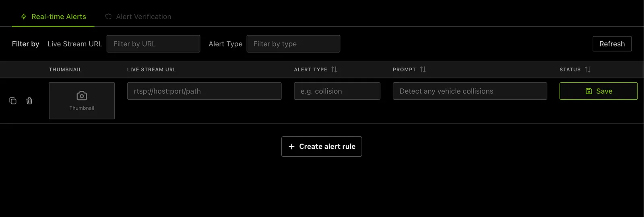Click the duplicate alert rule icon
Viewport: 644px width, 217px height.
(13, 101)
